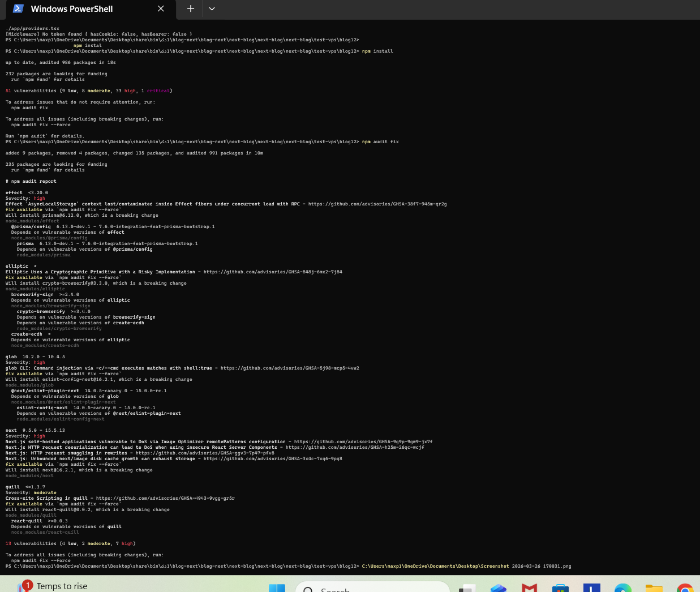Click the 'glob 10.2.0 - 10.4.5' line
Screen dimensions: 700x592
[35, 357]
